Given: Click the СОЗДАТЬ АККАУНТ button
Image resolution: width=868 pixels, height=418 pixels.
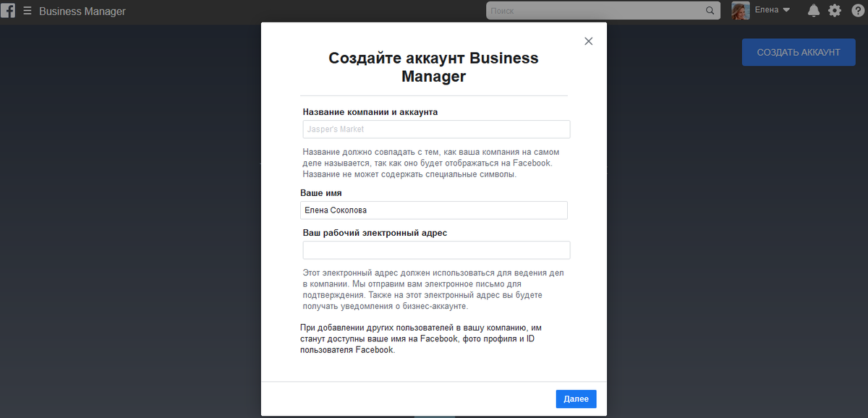Looking at the screenshot, I should pos(799,52).
